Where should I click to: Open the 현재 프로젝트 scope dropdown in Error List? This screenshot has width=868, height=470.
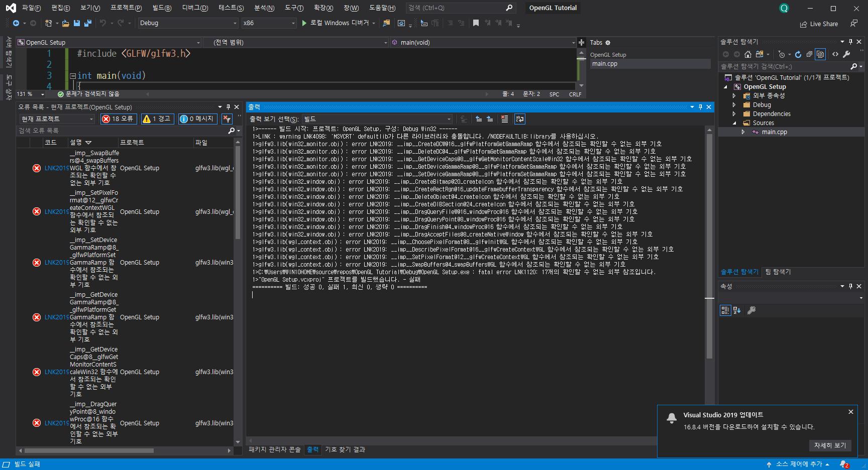coord(57,119)
